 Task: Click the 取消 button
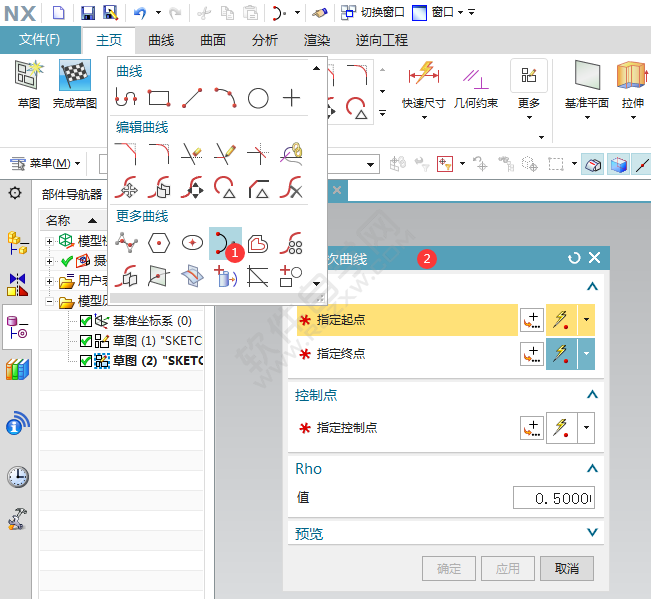pos(567,568)
